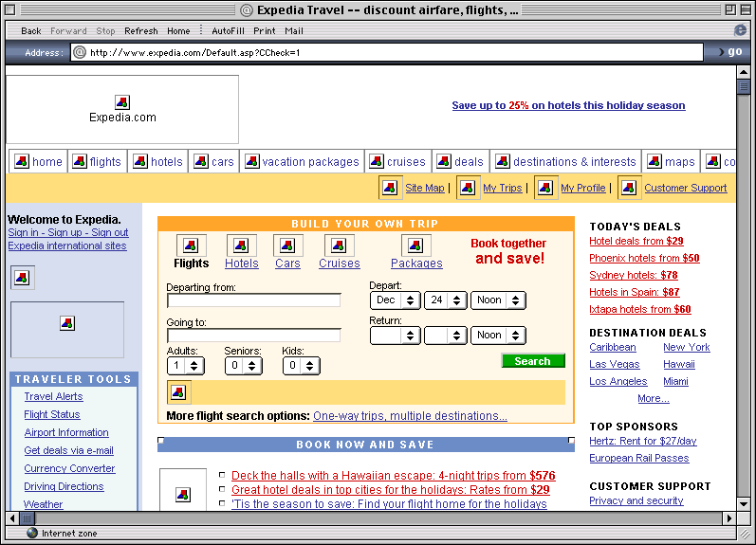Viewport: 756px width, 545px height.
Task: Open the Depart day dropdown showing 24
Action: coord(446,300)
